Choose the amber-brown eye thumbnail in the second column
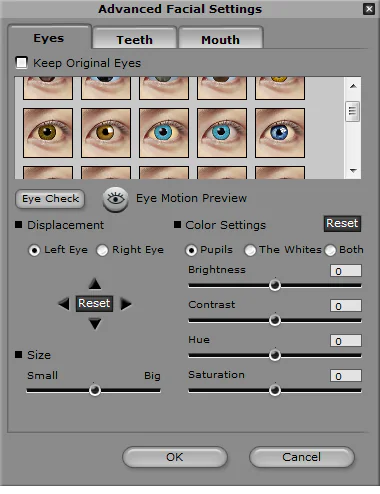 (106, 133)
